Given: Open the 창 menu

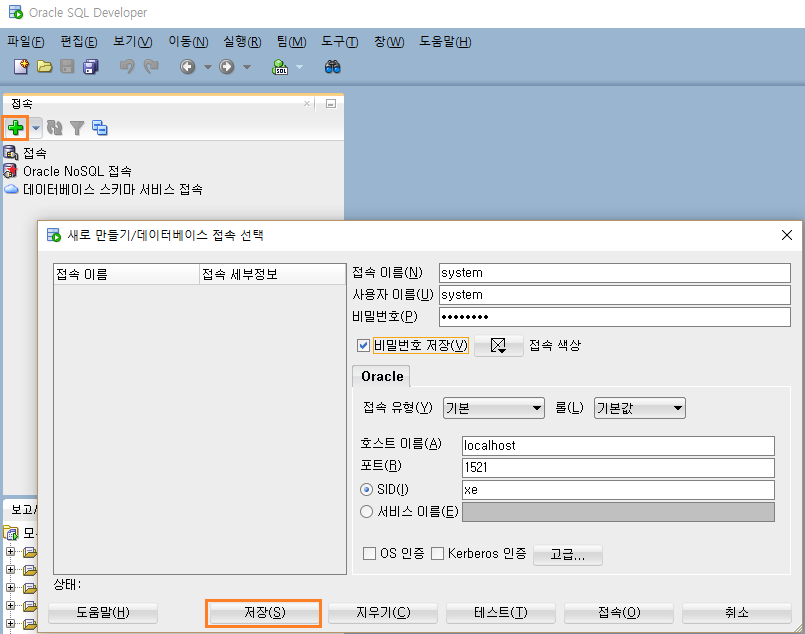Looking at the screenshot, I should [x=389, y=42].
